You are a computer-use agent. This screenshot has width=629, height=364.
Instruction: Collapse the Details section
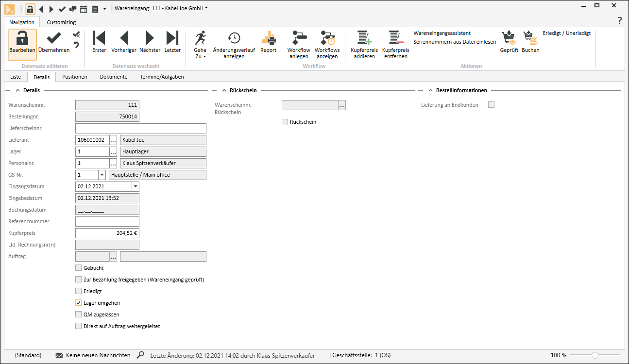(18, 90)
